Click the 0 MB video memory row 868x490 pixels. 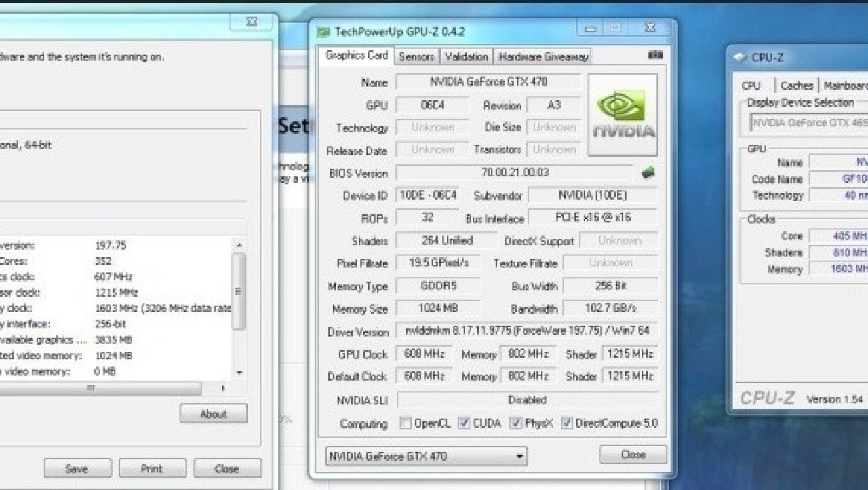click(x=116, y=372)
